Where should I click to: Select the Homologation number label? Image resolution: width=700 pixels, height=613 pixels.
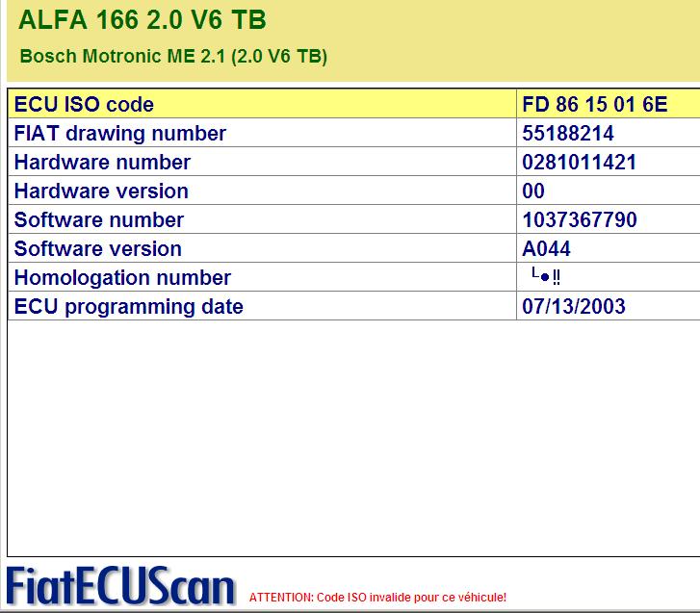pos(122,277)
